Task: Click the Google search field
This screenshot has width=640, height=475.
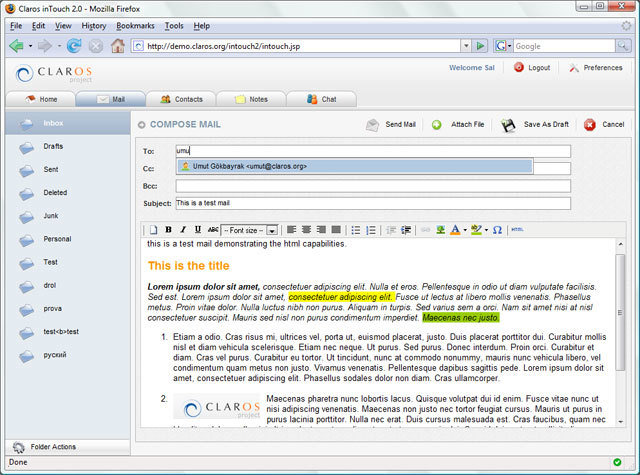Action: (x=564, y=46)
